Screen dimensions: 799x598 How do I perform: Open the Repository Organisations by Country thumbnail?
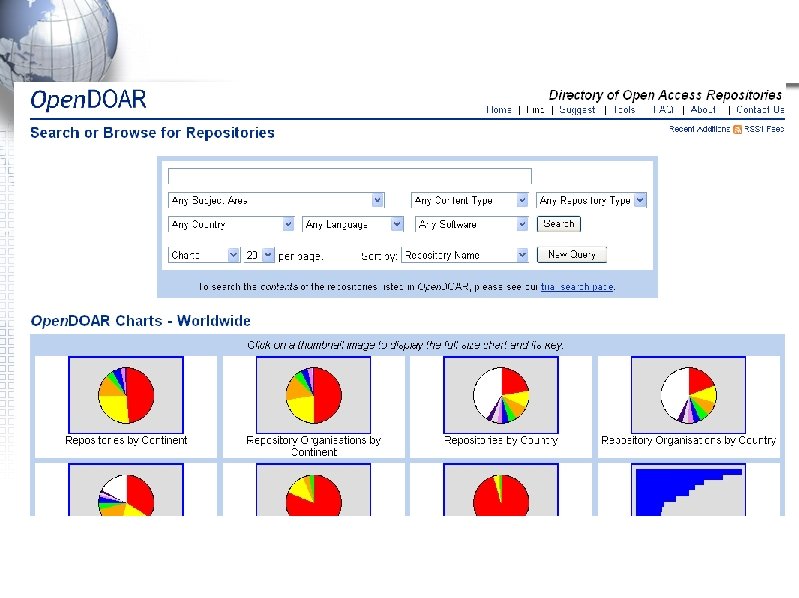point(688,395)
